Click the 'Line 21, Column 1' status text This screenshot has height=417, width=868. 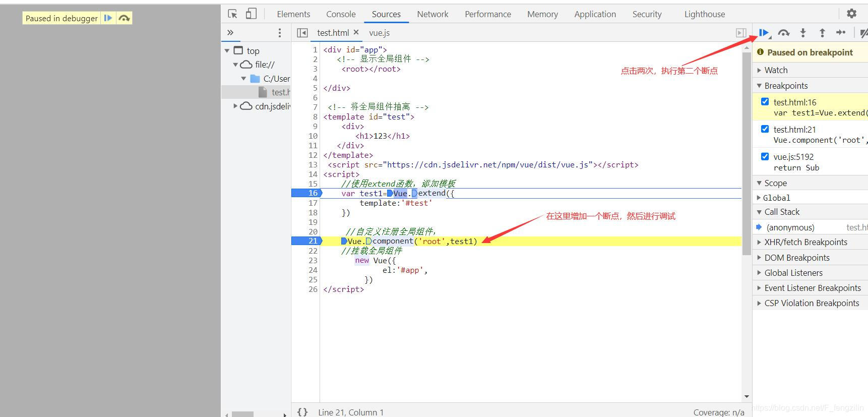pyautogui.click(x=351, y=412)
